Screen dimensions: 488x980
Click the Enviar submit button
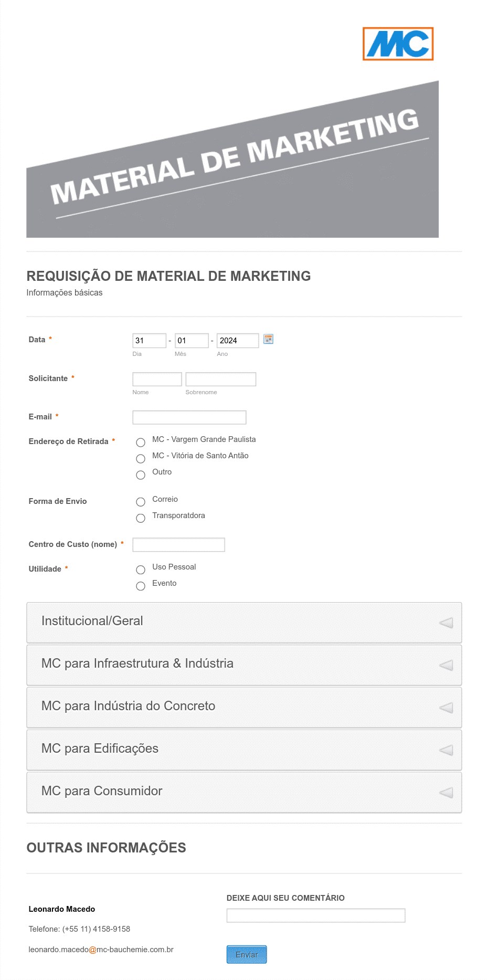click(247, 955)
